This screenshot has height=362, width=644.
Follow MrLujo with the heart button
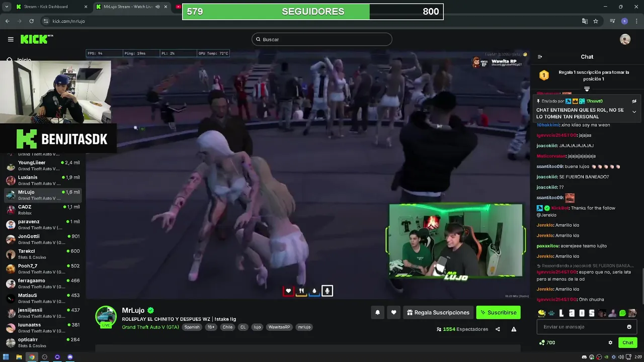point(393,312)
